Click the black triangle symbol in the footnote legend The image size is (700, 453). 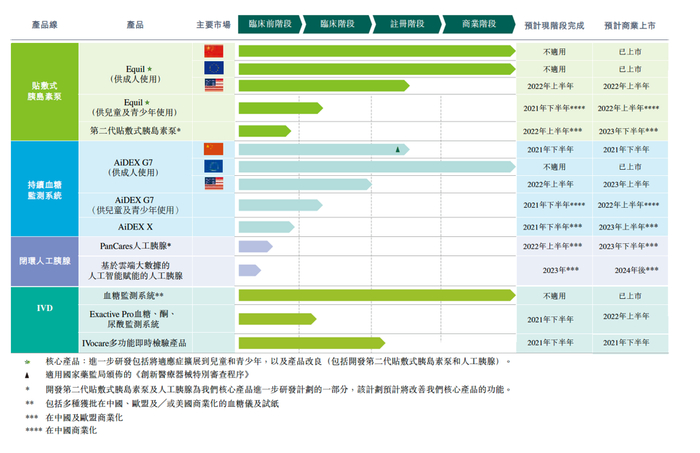point(27,375)
